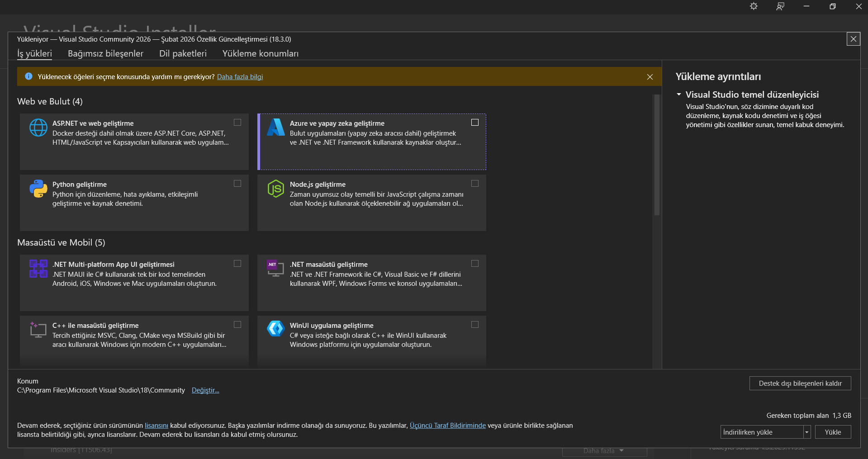This screenshot has height=459, width=868.
Task: Check ASP.NET ve web geliştirme workload
Action: [x=237, y=123]
